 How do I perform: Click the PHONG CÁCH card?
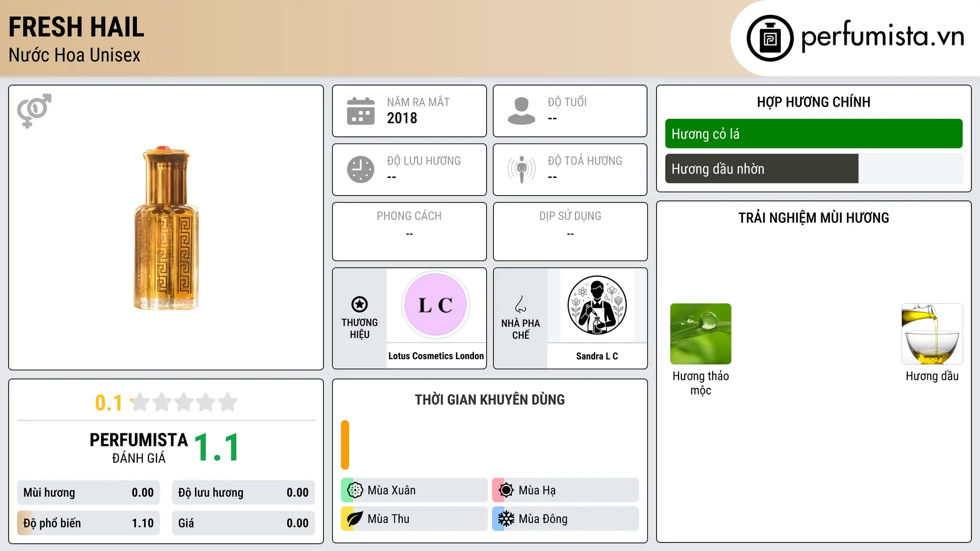(x=409, y=231)
